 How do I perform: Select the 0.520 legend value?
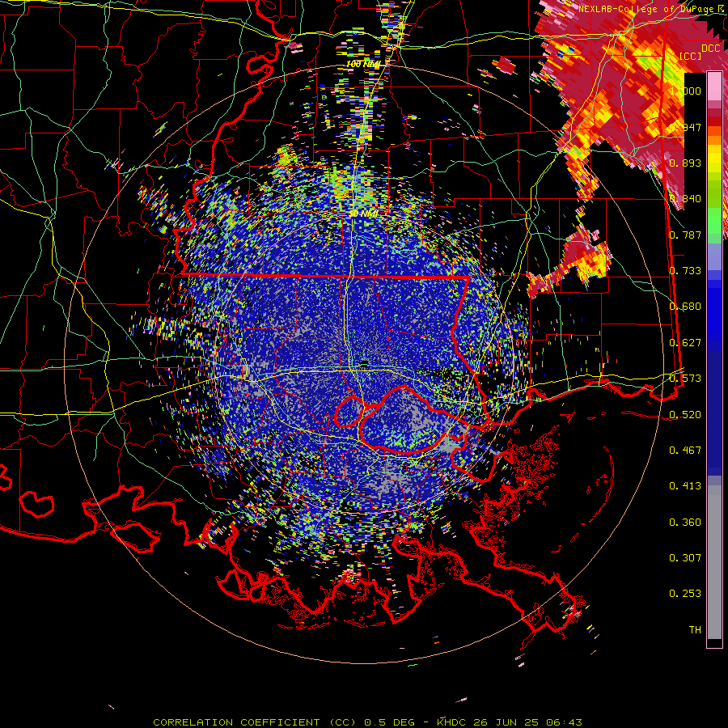point(685,415)
